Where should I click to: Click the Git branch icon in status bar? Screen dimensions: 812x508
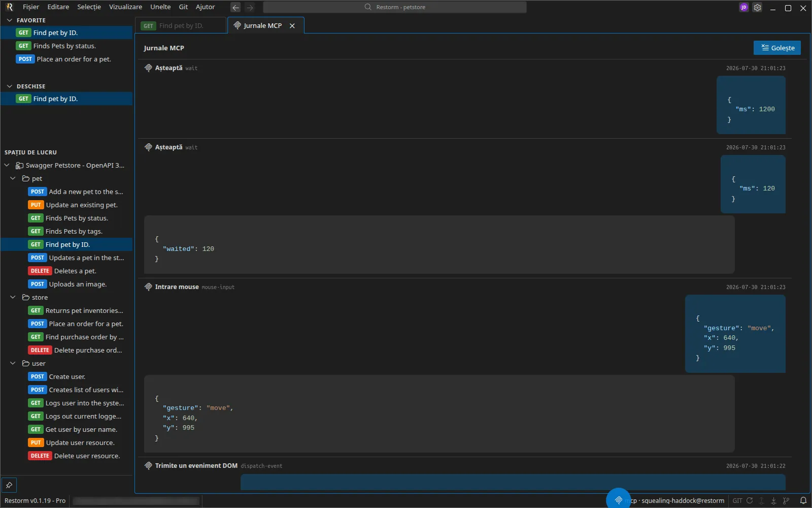click(x=786, y=500)
